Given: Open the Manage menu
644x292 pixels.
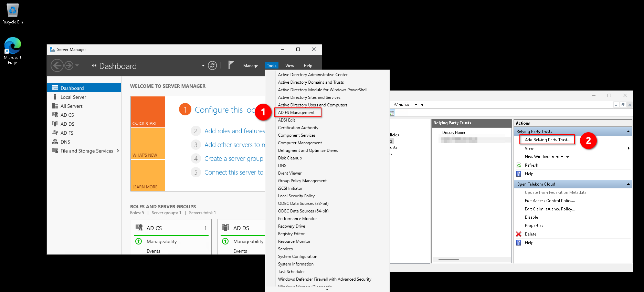Looking at the screenshot, I should (251, 66).
